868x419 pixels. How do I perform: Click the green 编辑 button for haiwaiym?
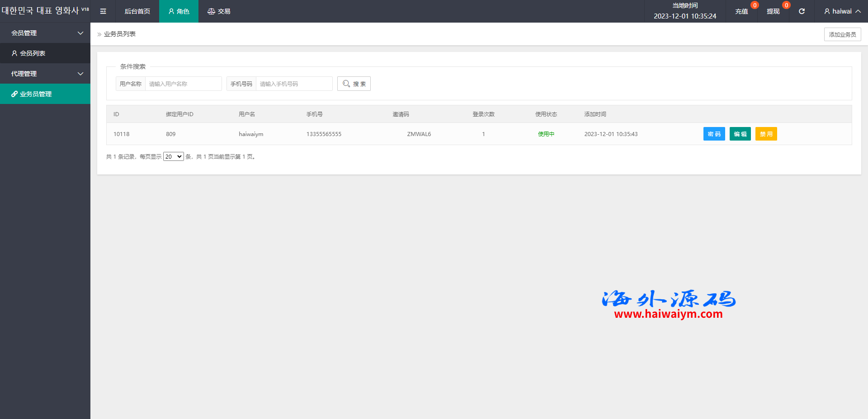[x=740, y=134]
